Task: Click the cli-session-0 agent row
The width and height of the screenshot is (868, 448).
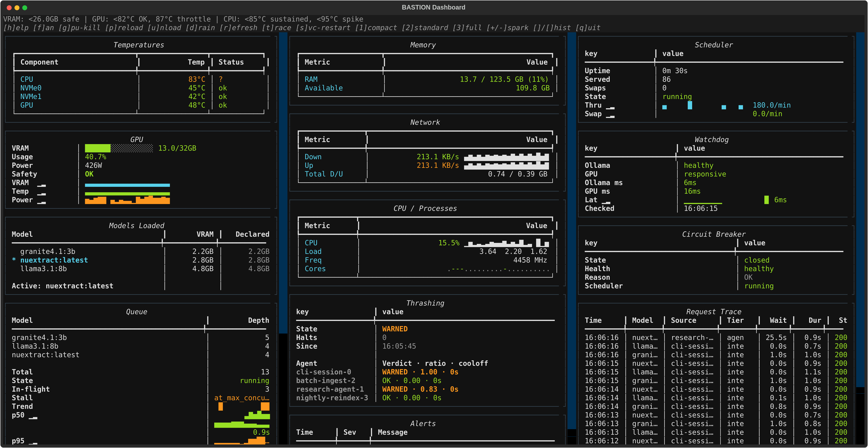Action: pyautogui.click(x=425, y=372)
